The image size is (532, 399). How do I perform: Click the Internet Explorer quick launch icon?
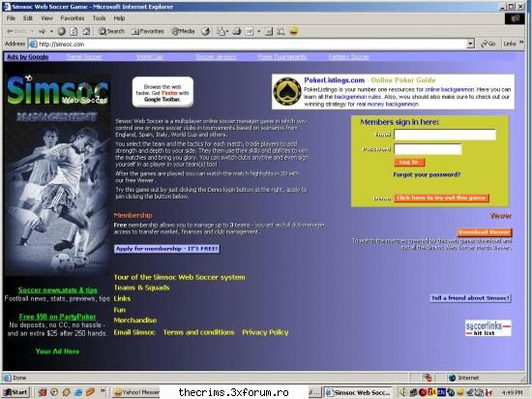click(78, 392)
